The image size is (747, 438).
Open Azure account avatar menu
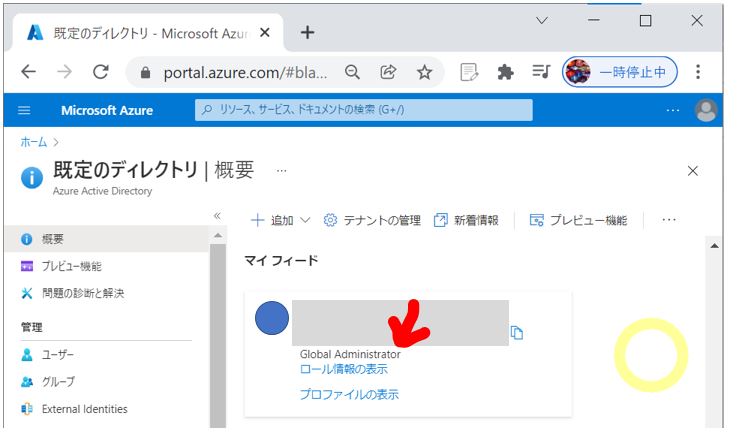[x=706, y=110]
